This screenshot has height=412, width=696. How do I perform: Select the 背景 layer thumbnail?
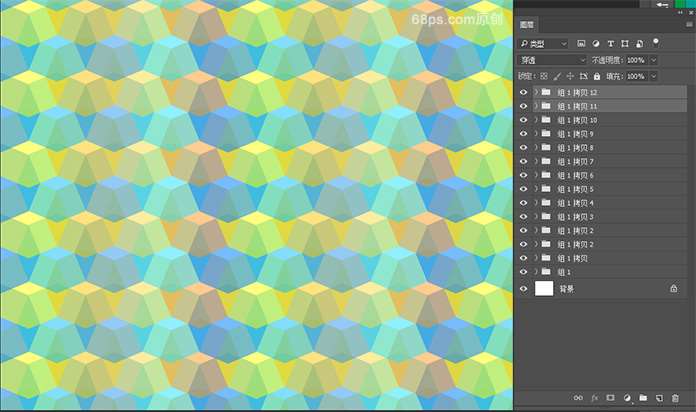point(544,289)
